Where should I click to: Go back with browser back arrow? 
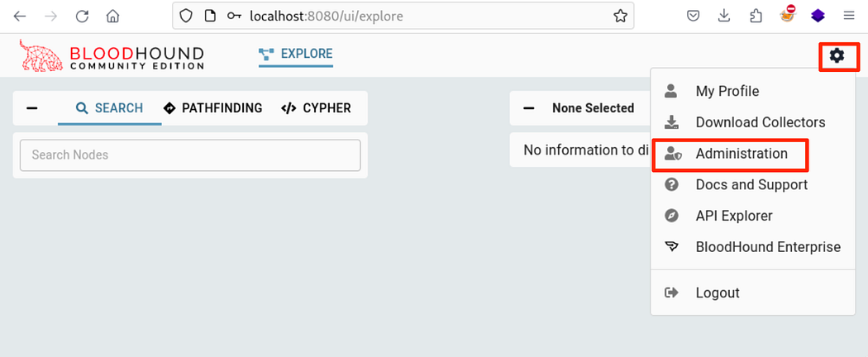[x=20, y=16]
